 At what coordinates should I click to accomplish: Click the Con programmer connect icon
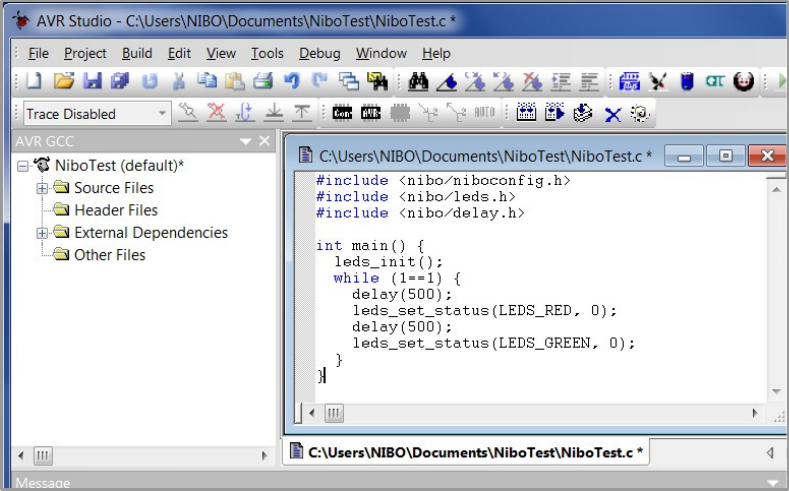click(342, 114)
